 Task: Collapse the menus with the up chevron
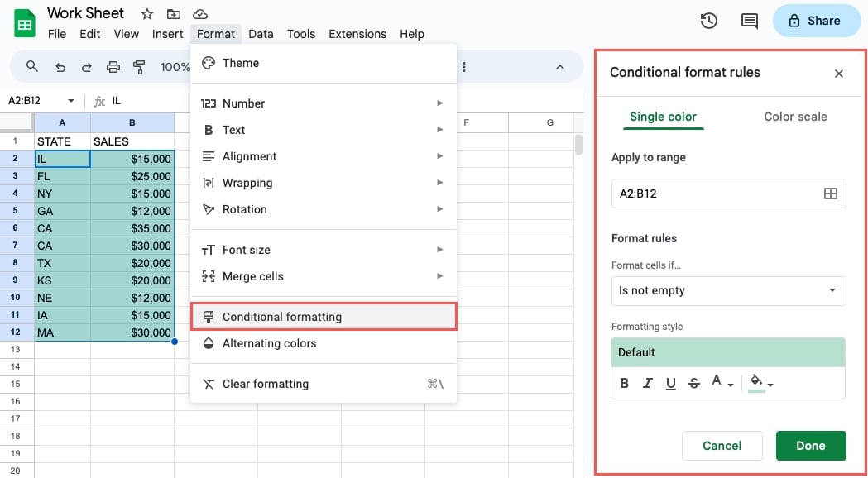(x=560, y=67)
